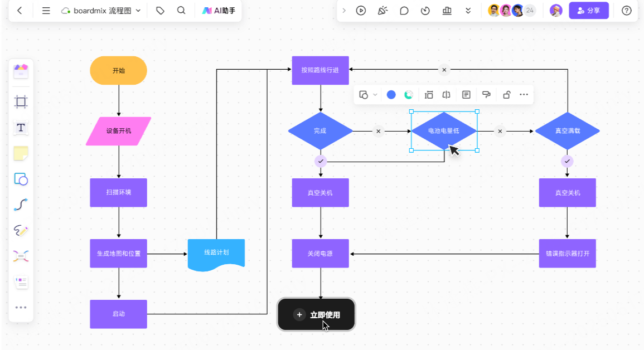
Task: Open help with the question mark icon
Action: pyautogui.click(x=626, y=11)
